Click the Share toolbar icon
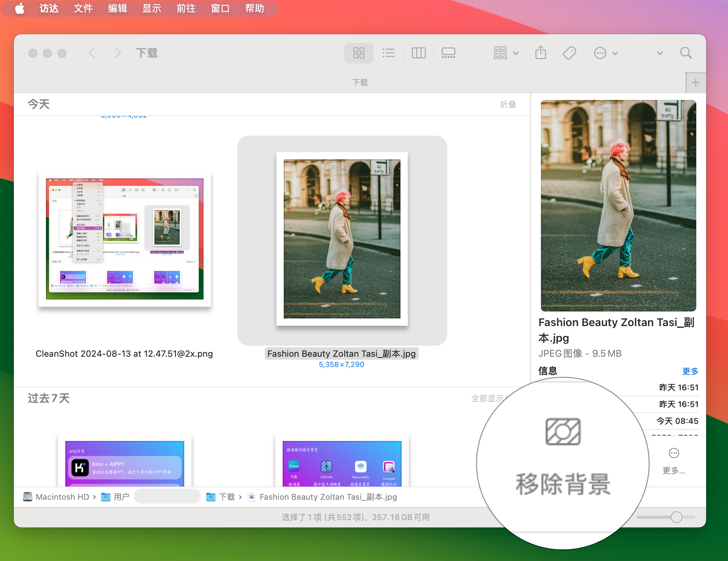Screen dimensions: 728x561 pos(541,53)
